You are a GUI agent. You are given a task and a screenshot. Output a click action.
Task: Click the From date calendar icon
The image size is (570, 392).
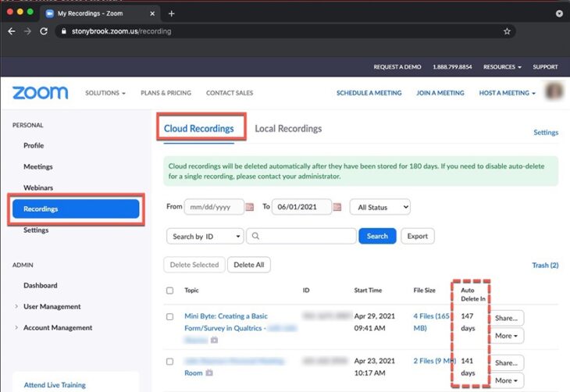250,208
